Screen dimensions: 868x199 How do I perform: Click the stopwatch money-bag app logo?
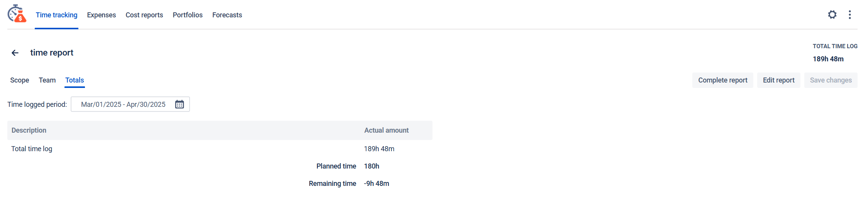pyautogui.click(x=17, y=14)
